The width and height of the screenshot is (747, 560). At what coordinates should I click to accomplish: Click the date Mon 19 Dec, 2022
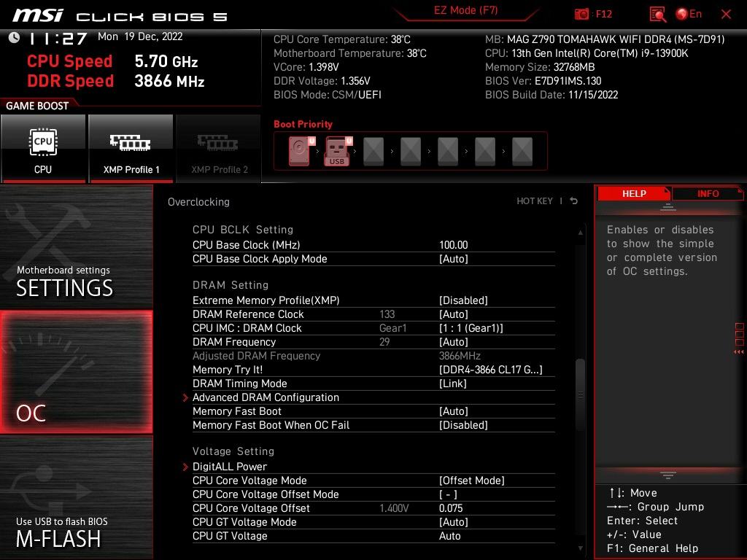[x=140, y=36]
